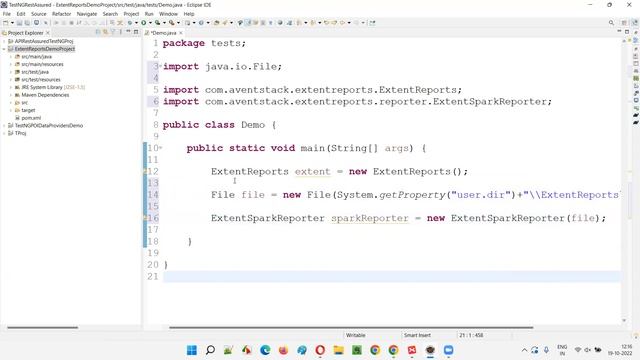The height and width of the screenshot is (360, 640).
Task: Expand the Maven Dependencies node
Action: [x=11, y=95]
